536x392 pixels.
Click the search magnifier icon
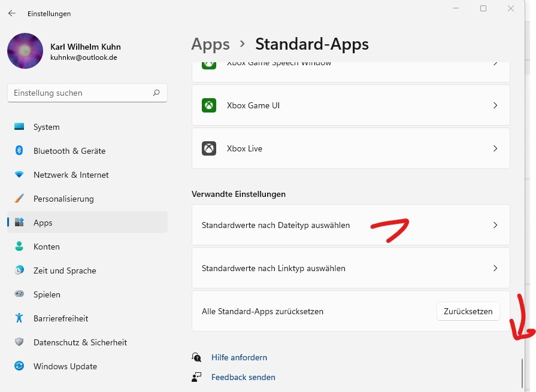156,93
